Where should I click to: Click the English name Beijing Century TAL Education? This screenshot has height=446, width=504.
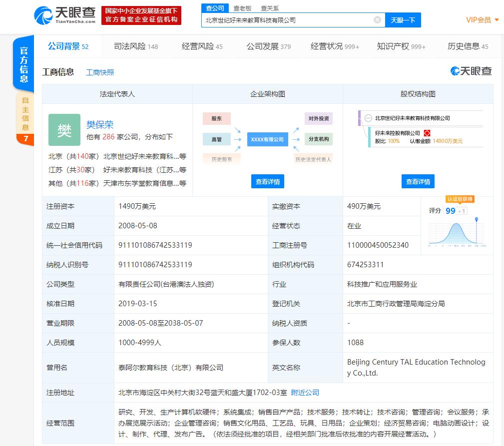tap(416, 368)
